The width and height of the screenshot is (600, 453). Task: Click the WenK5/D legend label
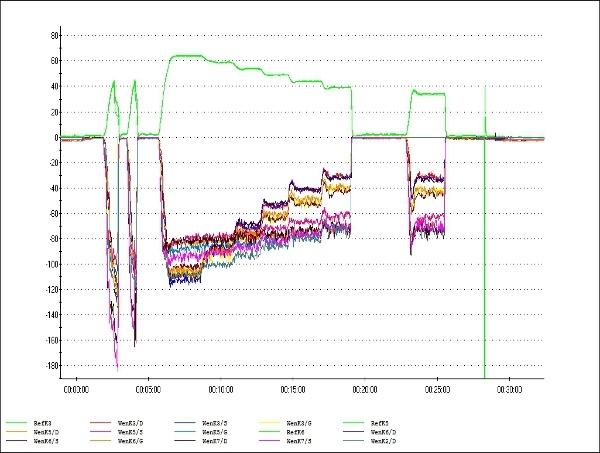pyautogui.click(x=46, y=432)
